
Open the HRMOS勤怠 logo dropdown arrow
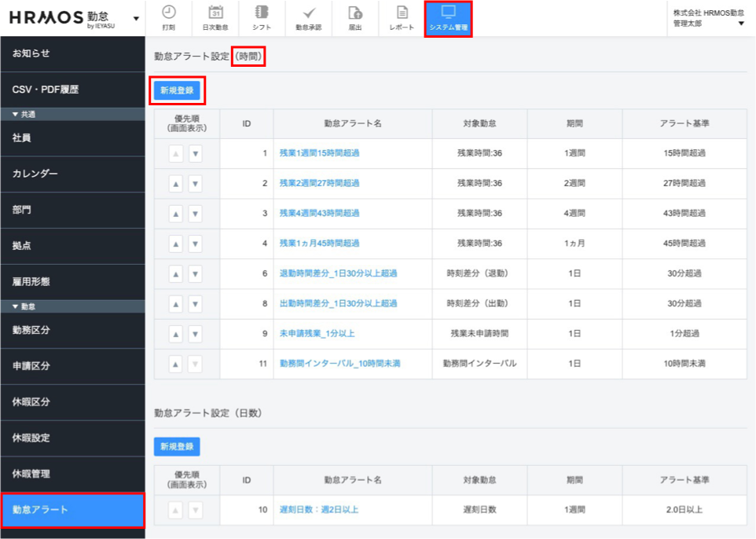[136, 19]
